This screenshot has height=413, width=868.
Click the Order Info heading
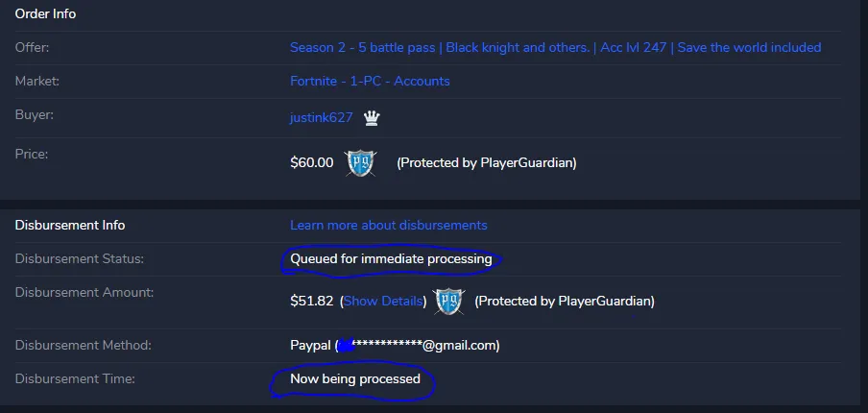point(45,13)
